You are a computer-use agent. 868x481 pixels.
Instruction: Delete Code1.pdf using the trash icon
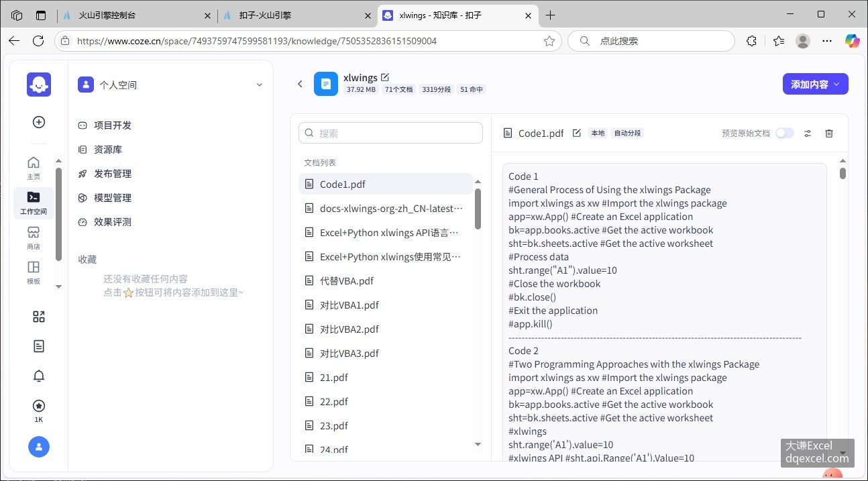(x=829, y=133)
